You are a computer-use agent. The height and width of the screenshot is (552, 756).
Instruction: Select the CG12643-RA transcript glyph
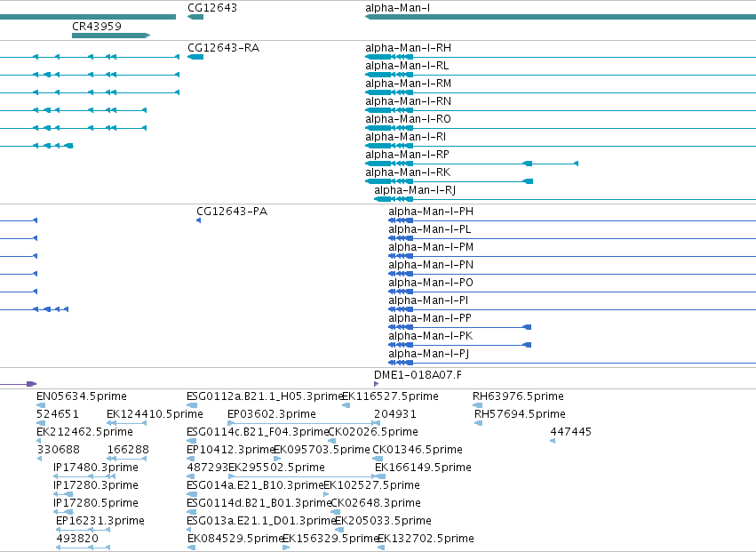(195, 57)
